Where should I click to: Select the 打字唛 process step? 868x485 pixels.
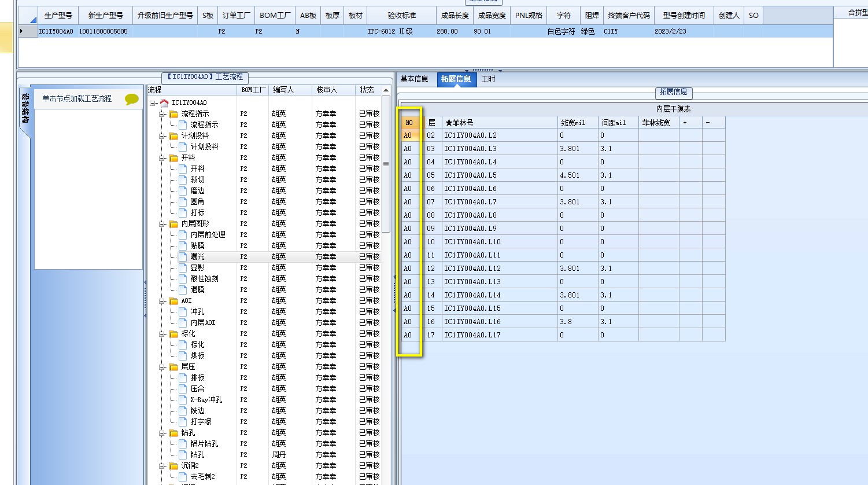click(x=201, y=422)
